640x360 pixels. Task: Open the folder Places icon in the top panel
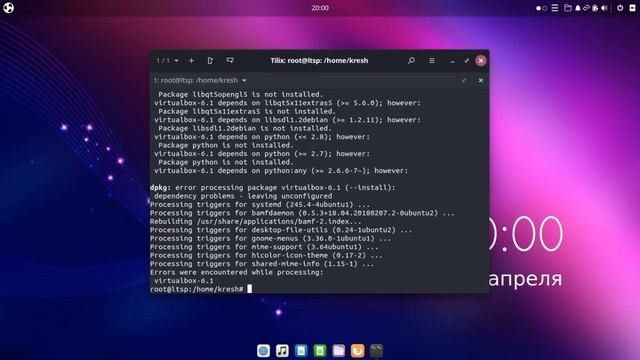pos(568,8)
